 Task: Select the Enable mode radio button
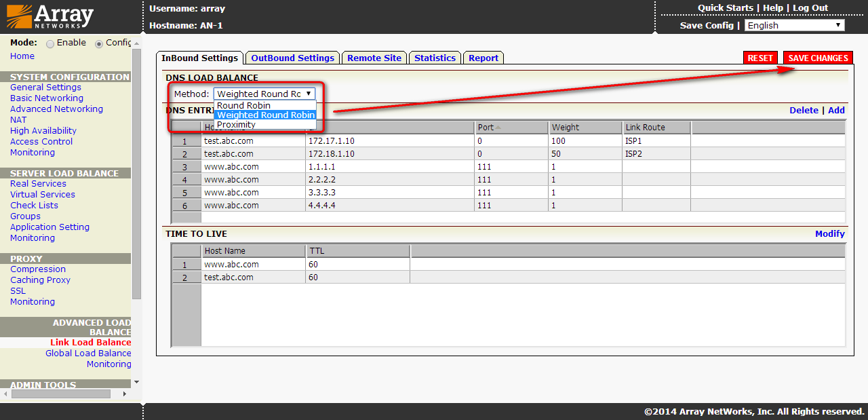(x=50, y=43)
